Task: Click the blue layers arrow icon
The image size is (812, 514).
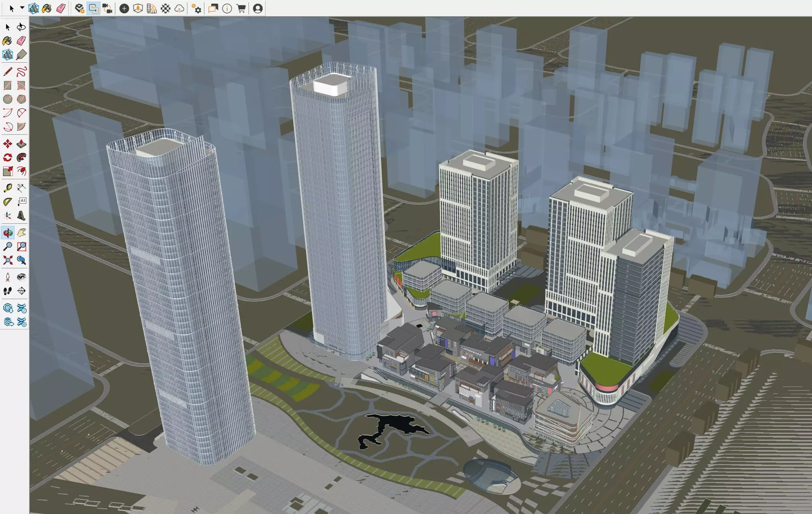Action: [x=8, y=322]
